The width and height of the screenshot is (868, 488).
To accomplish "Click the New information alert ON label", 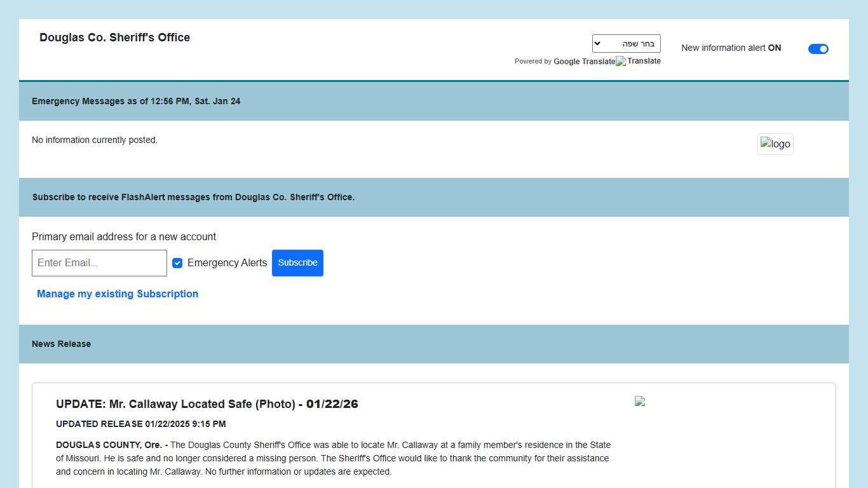I will point(731,48).
